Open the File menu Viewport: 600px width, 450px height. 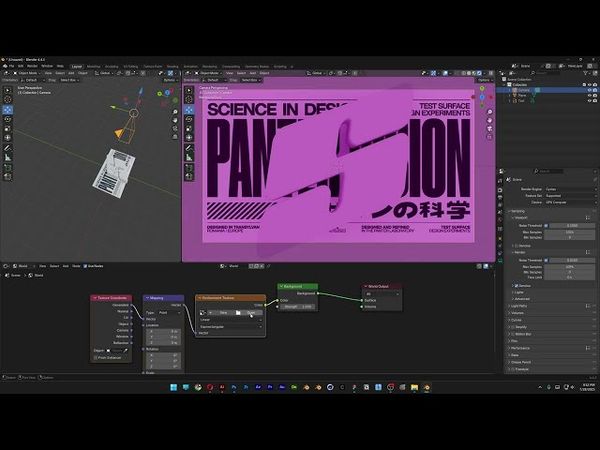[11, 66]
